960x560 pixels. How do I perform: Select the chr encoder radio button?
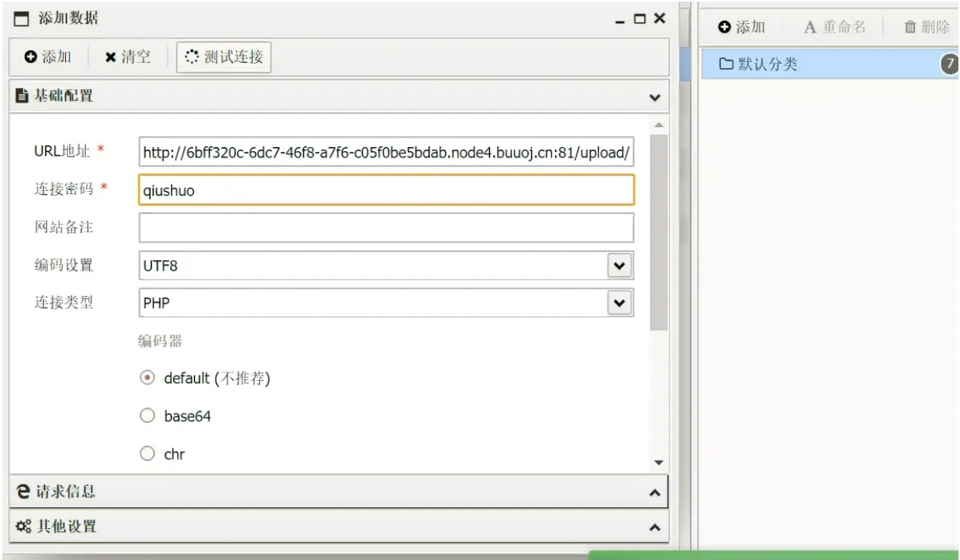pyautogui.click(x=147, y=454)
